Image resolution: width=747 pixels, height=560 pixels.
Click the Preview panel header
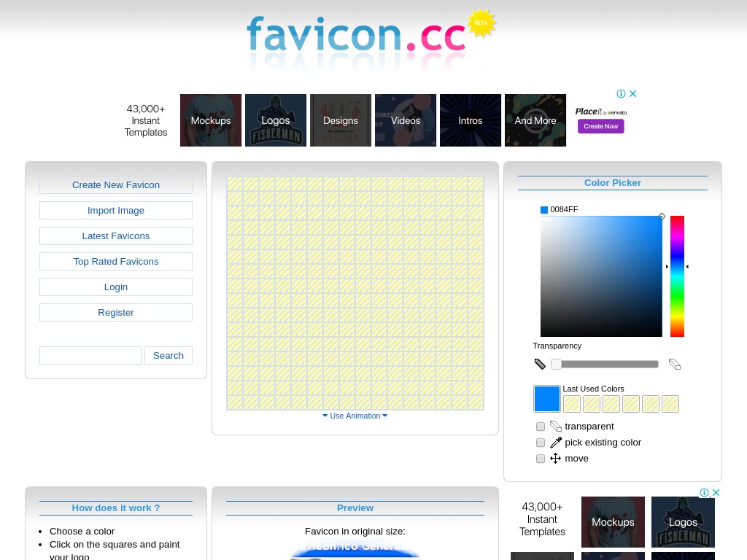[355, 507]
